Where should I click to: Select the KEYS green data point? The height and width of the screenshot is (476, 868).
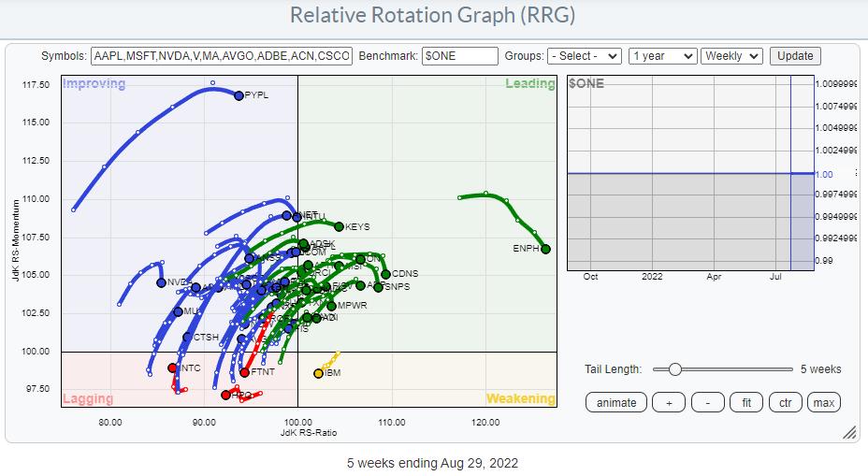tap(340, 226)
